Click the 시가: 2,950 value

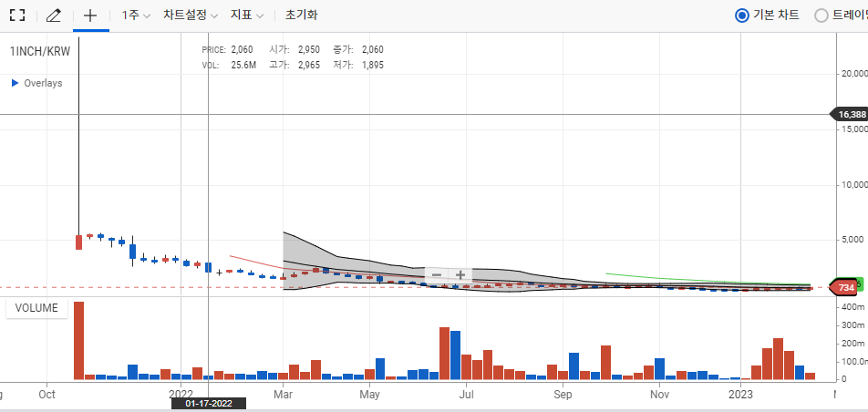tap(309, 50)
